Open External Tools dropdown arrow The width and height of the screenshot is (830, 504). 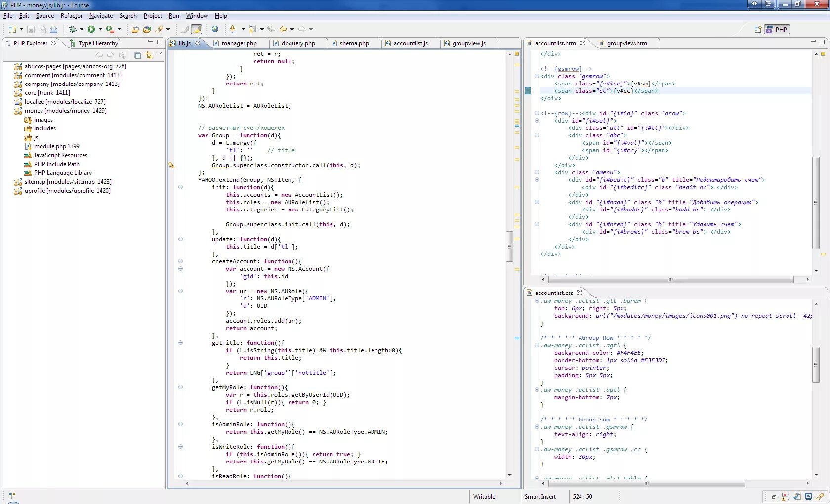point(119,30)
